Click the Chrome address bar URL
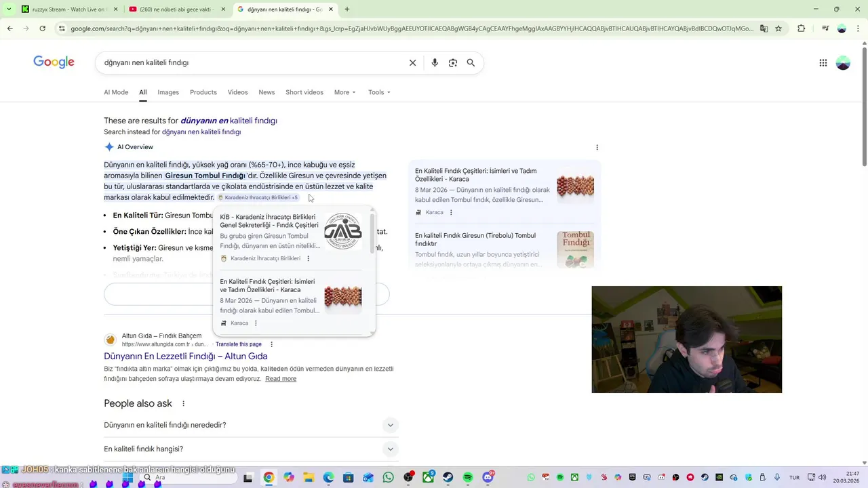This screenshot has width=868, height=488. point(412,28)
